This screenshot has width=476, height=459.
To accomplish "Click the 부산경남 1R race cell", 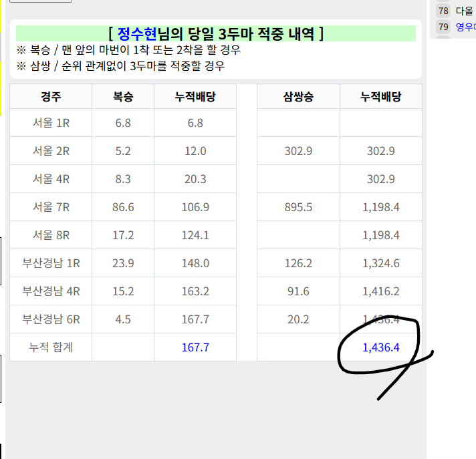I will [x=51, y=263].
